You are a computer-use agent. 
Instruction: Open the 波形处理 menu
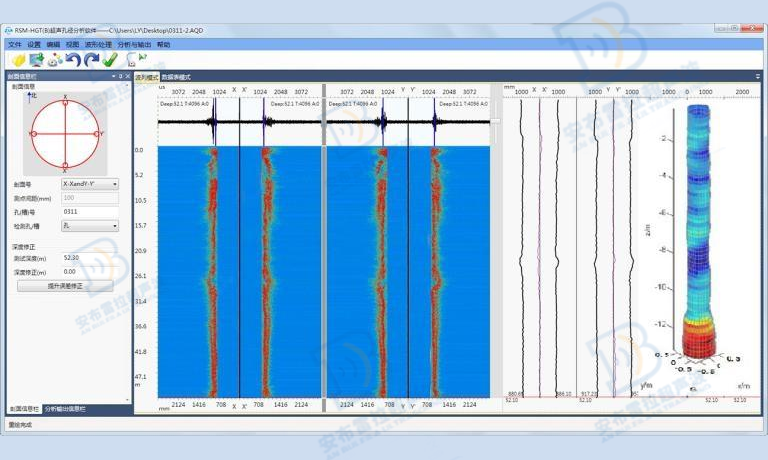(98, 45)
